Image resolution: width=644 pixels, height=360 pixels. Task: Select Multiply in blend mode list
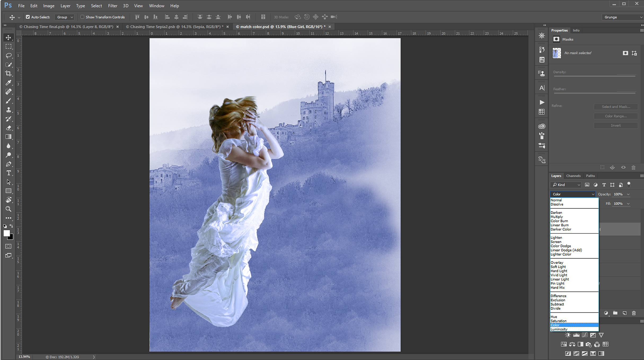tap(557, 217)
